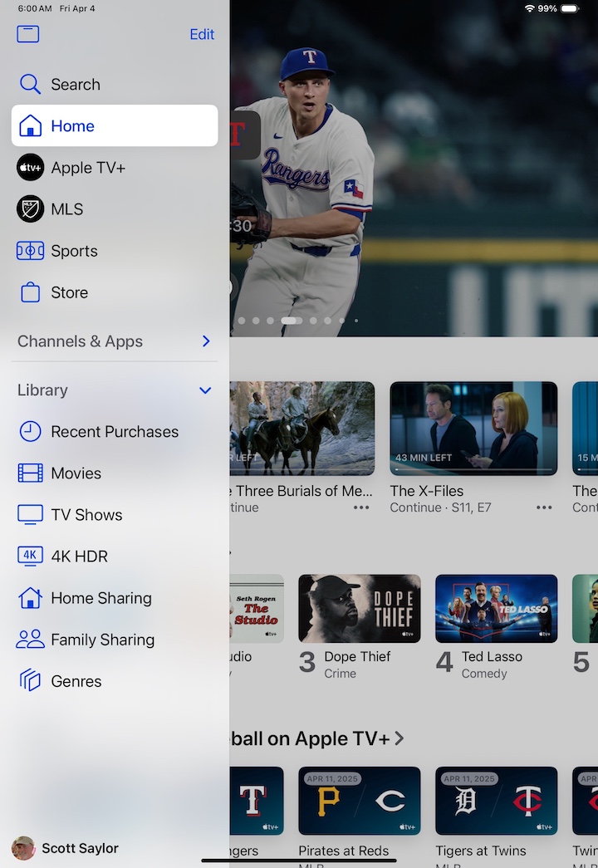Expand Channels & Apps chevron

[x=206, y=341]
